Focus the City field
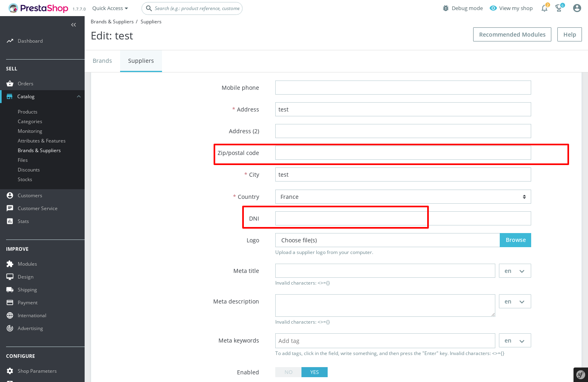Viewport: 588px width, 382px height. coord(403,175)
